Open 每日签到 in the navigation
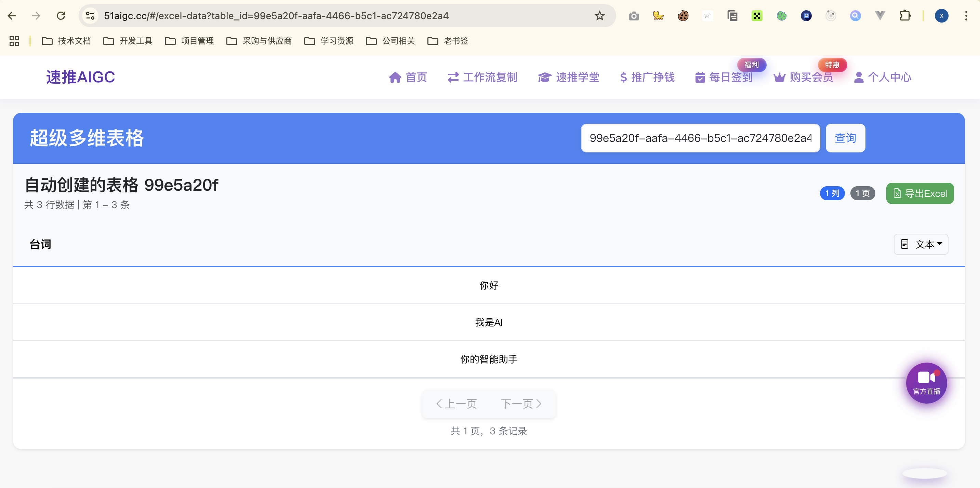 click(724, 77)
